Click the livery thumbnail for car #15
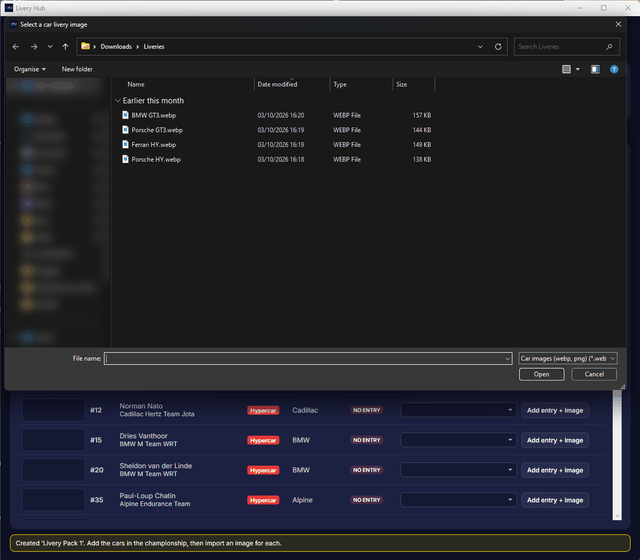640x560 pixels. point(53,440)
